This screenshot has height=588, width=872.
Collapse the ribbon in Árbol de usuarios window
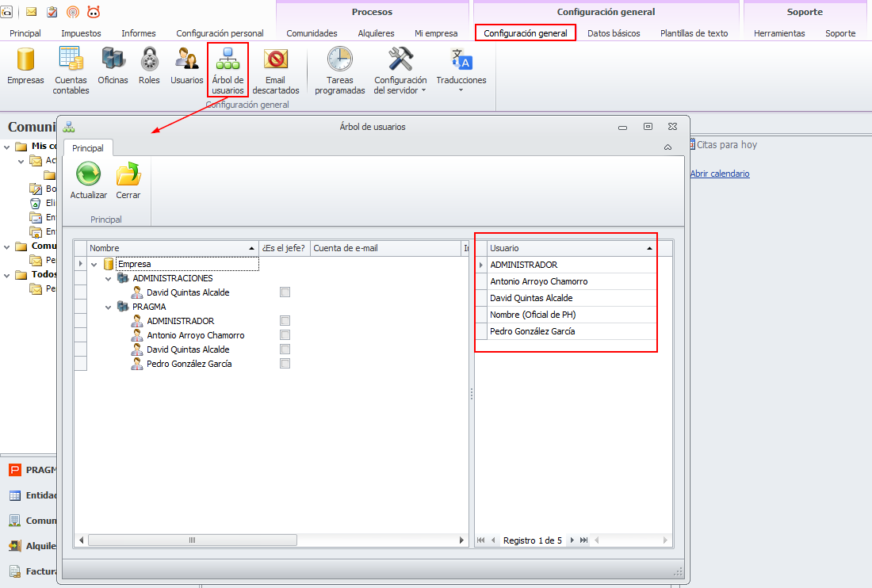click(x=668, y=147)
